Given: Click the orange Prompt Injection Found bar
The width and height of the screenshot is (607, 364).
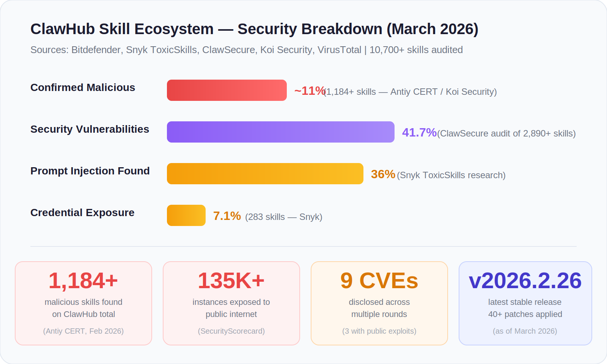Looking at the screenshot, I should pyautogui.click(x=265, y=174).
